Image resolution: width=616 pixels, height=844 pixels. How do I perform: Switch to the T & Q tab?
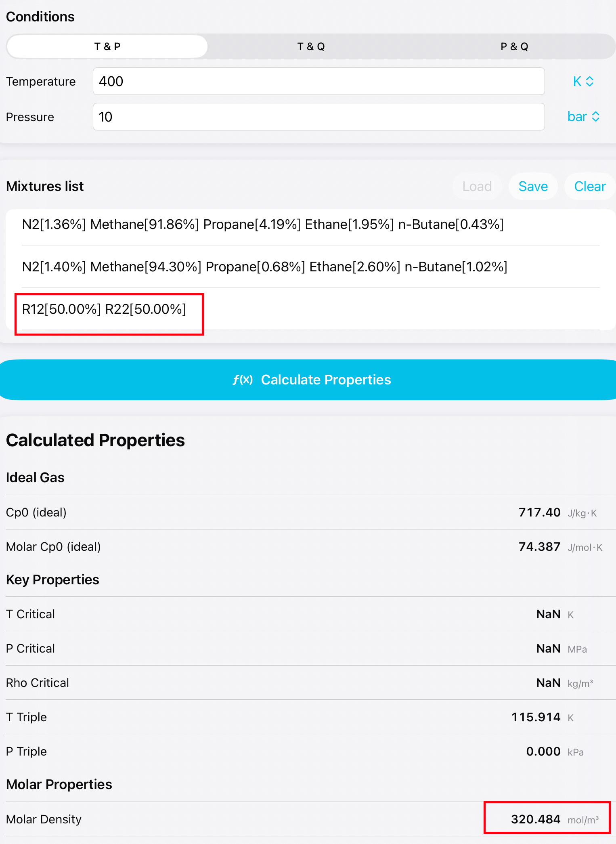311,46
